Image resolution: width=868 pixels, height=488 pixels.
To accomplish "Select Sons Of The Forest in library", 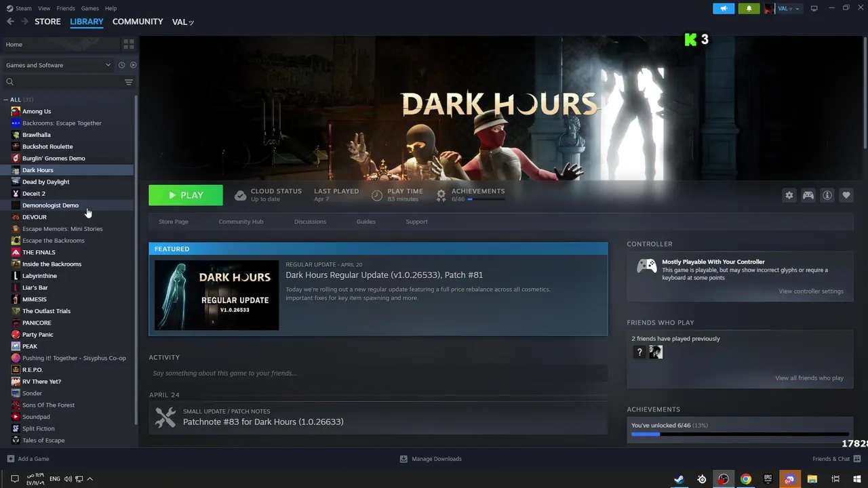I will pyautogui.click(x=68, y=405).
